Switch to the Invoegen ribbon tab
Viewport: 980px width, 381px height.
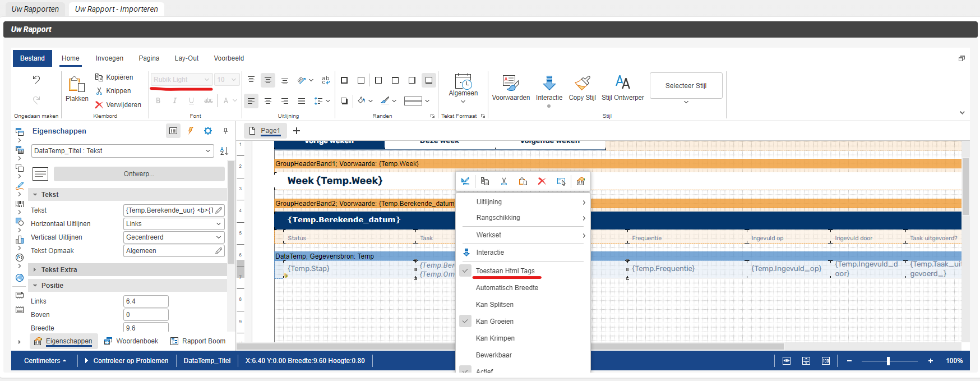pos(109,58)
